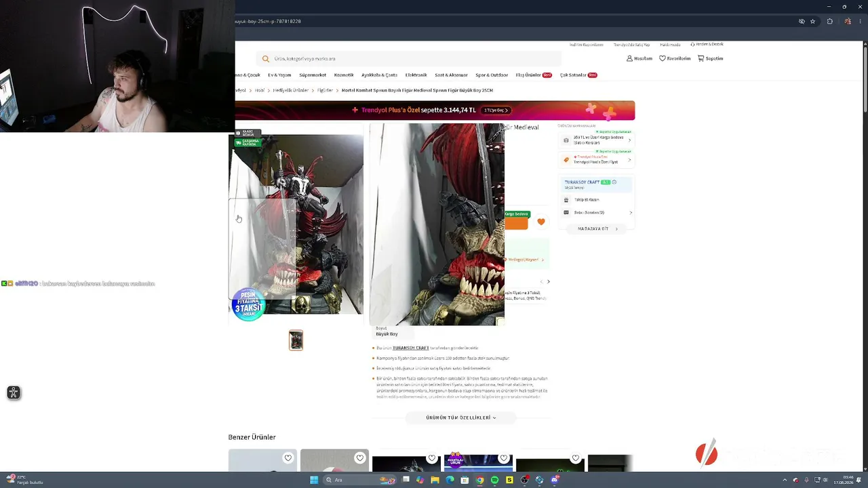Favorite the first Benzer Ürünler card
The image size is (868, 488).
coord(288,458)
